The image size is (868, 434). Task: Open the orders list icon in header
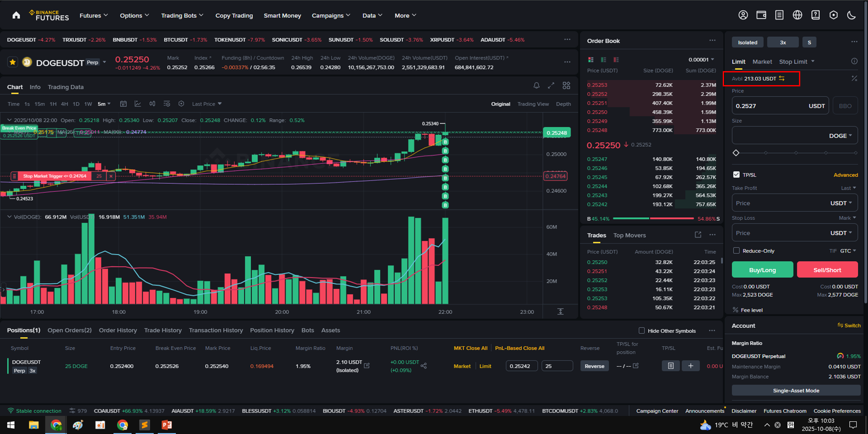pyautogui.click(x=779, y=15)
